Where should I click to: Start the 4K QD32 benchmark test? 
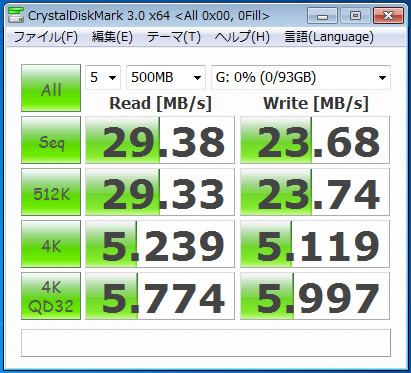[51, 296]
